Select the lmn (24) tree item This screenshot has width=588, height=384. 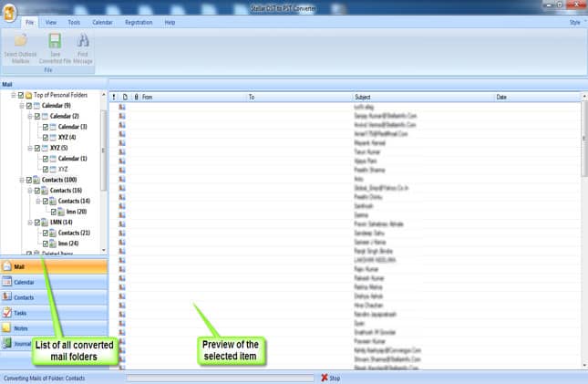pyautogui.click(x=68, y=244)
